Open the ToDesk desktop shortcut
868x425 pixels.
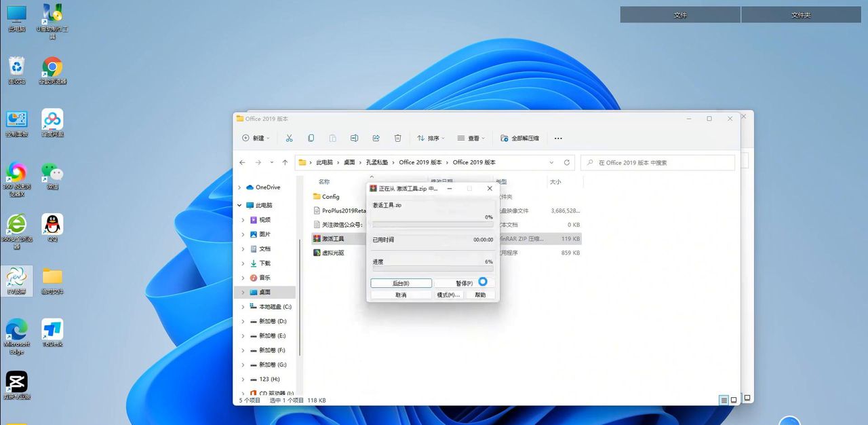coord(52,333)
